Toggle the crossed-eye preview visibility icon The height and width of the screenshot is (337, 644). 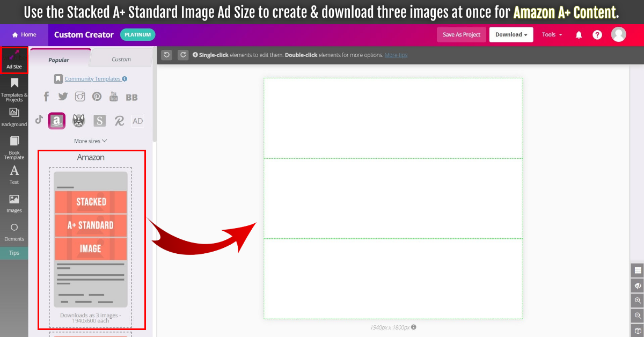coord(638,285)
